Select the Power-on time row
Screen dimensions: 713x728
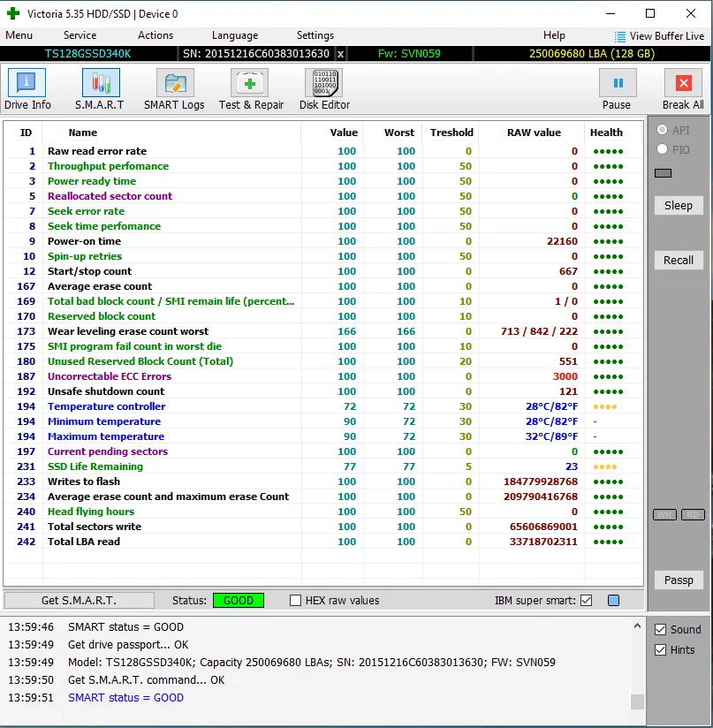point(323,241)
